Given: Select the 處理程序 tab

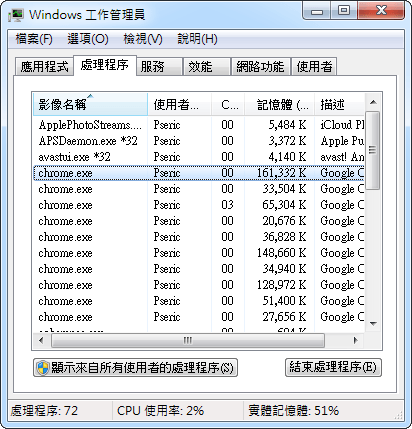Looking at the screenshot, I should point(105,65).
